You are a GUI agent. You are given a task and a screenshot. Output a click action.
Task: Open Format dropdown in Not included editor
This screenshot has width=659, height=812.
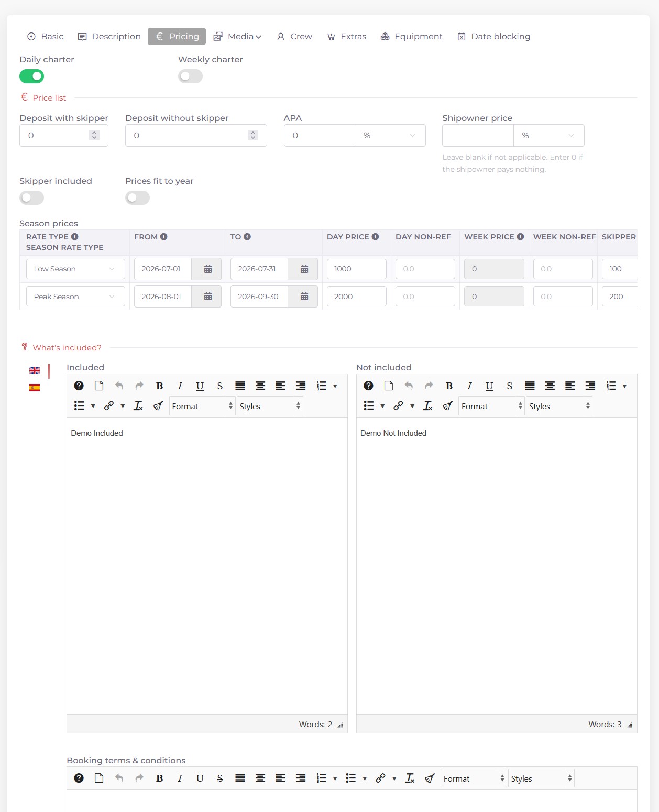[492, 406]
